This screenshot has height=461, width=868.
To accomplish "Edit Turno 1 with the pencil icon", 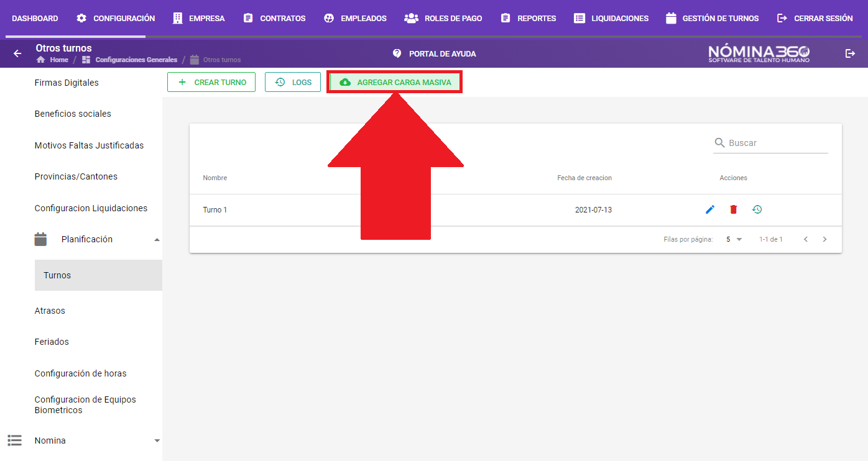I will [x=710, y=210].
